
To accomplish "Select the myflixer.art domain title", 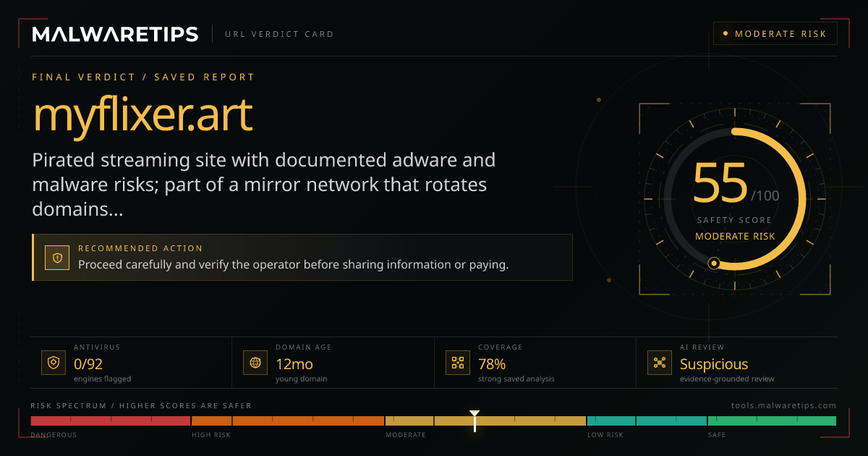I will click(x=143, y=114).
